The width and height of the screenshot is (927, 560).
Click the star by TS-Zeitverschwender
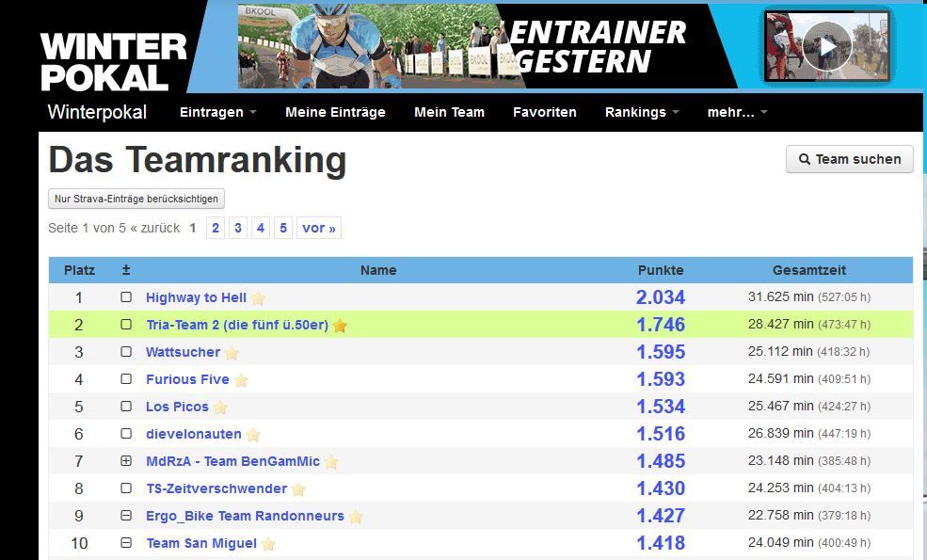(x=298, y=489)
